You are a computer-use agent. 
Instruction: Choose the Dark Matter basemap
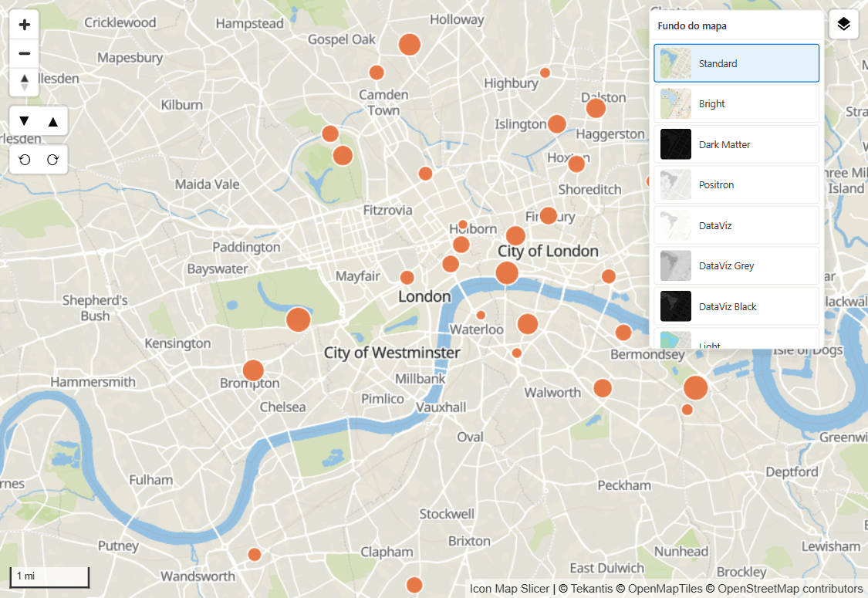coord(736,144)
